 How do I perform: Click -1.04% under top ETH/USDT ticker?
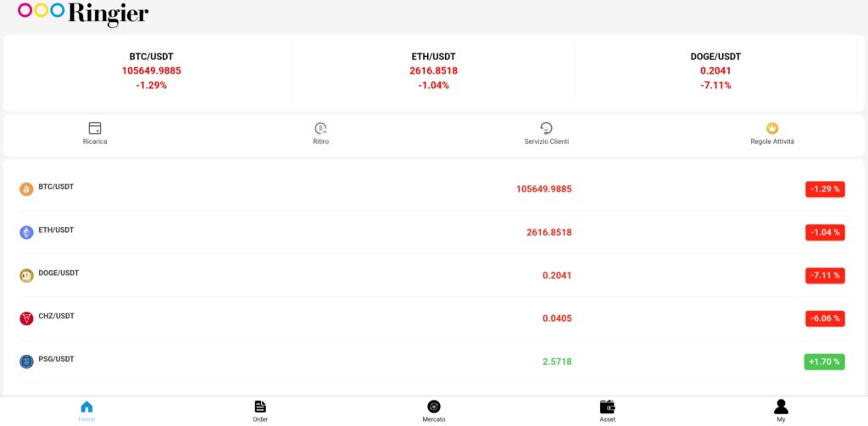pyautogui.click(x=433, y=86)
